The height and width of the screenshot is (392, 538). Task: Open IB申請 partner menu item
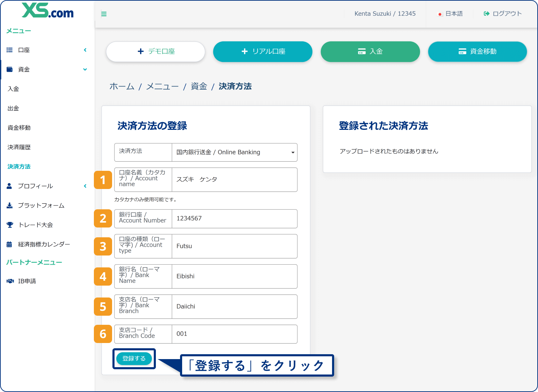coord(27,281)
